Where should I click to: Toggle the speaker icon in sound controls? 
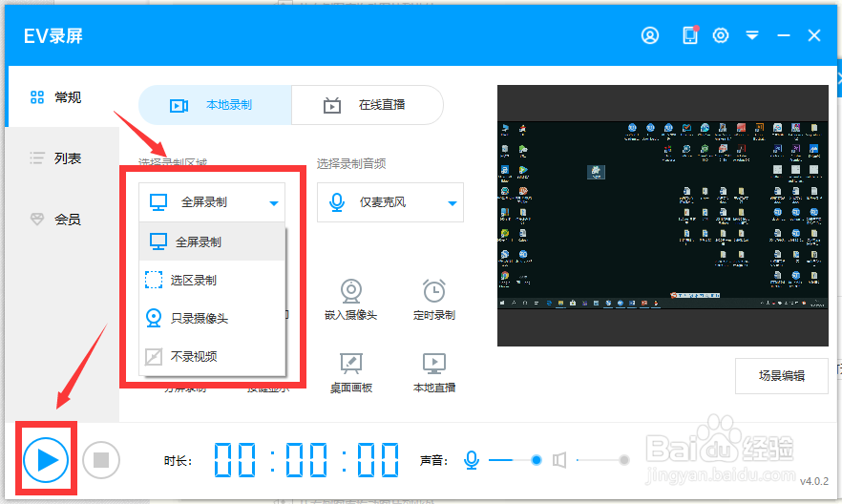559,460
